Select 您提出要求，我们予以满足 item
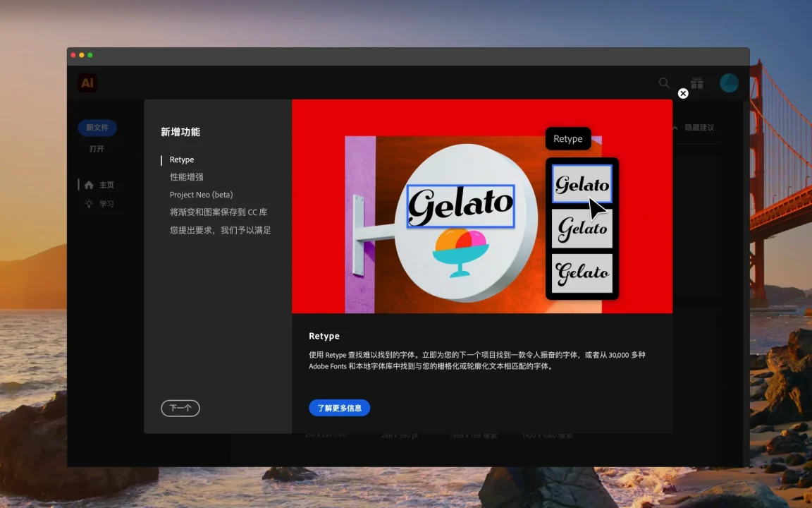The image size is (812, 508). point(221,230)
